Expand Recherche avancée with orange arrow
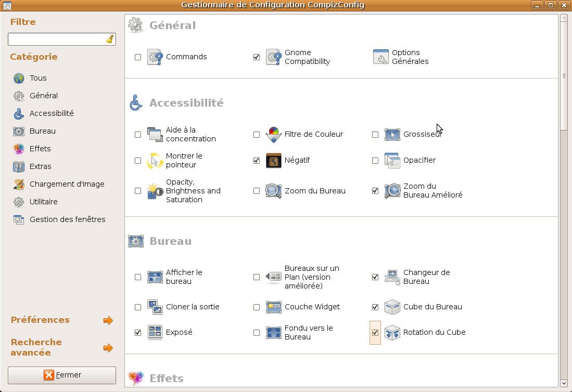The image size is (572, 392). click(x=108, y=348)
